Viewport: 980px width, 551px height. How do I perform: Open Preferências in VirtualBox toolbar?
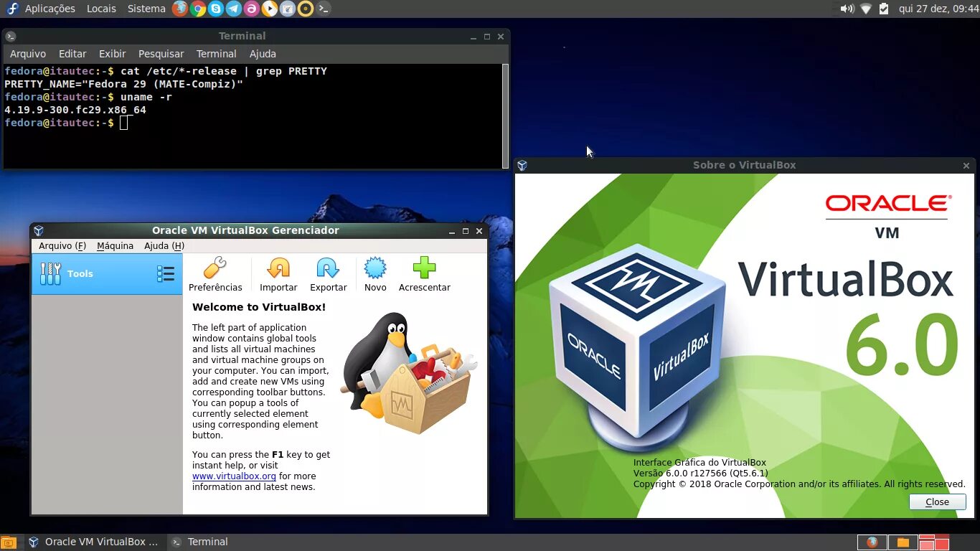click(215, 275)
